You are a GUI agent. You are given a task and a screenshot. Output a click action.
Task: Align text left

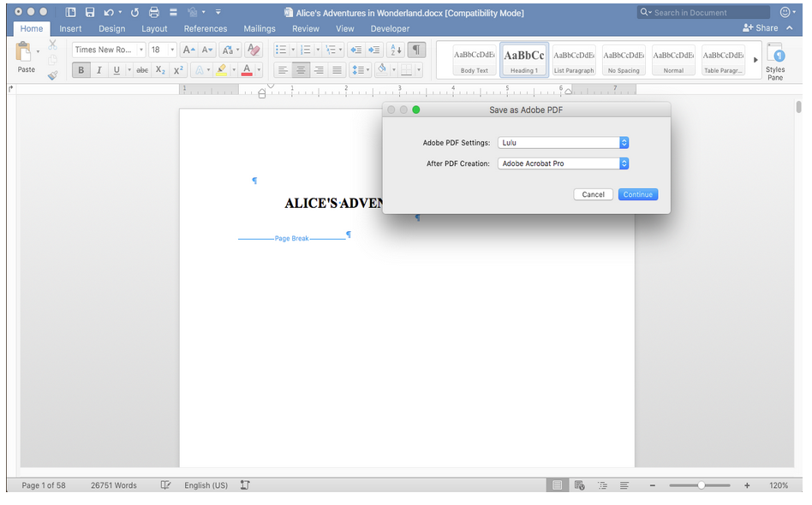tap(283, 70)
